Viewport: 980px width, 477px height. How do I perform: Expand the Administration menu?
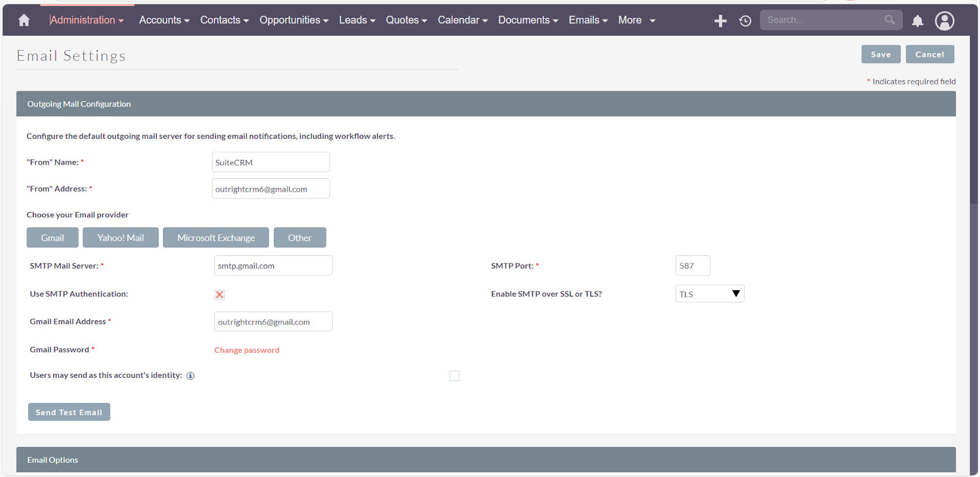point(86,20)
